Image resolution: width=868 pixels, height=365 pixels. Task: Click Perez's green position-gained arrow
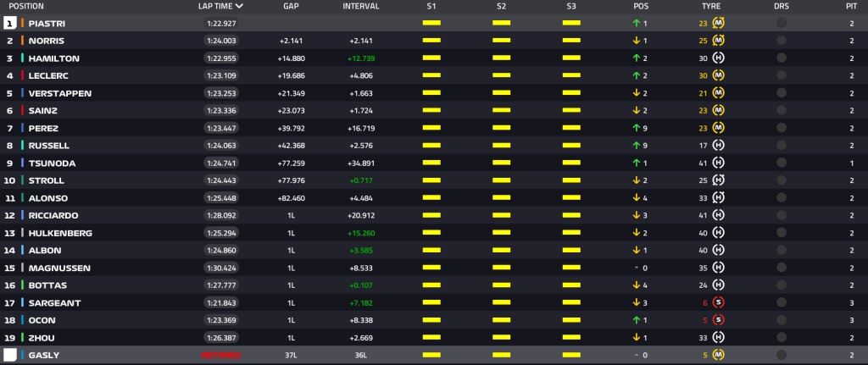[x=636, y=129]
